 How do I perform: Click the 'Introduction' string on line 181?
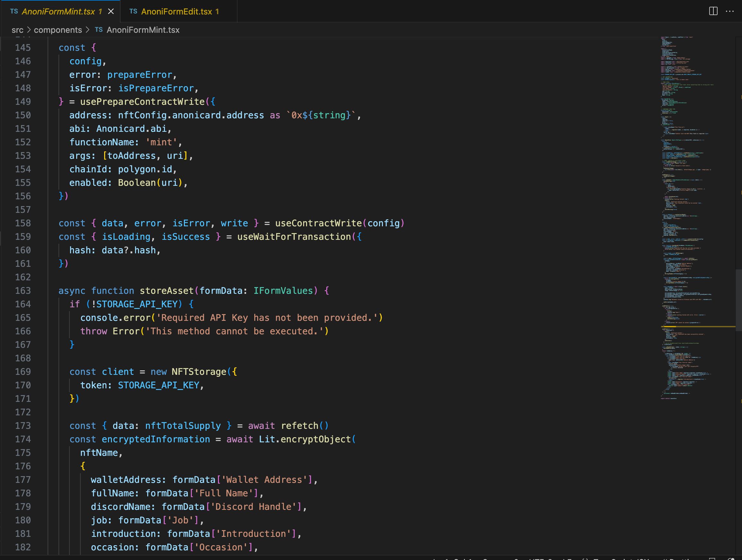coord(253,534)
